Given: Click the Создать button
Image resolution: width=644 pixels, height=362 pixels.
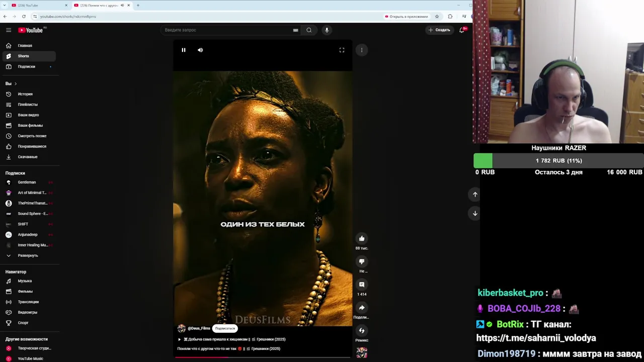Looking at the screenshot, I should click(x=439, y=30).
